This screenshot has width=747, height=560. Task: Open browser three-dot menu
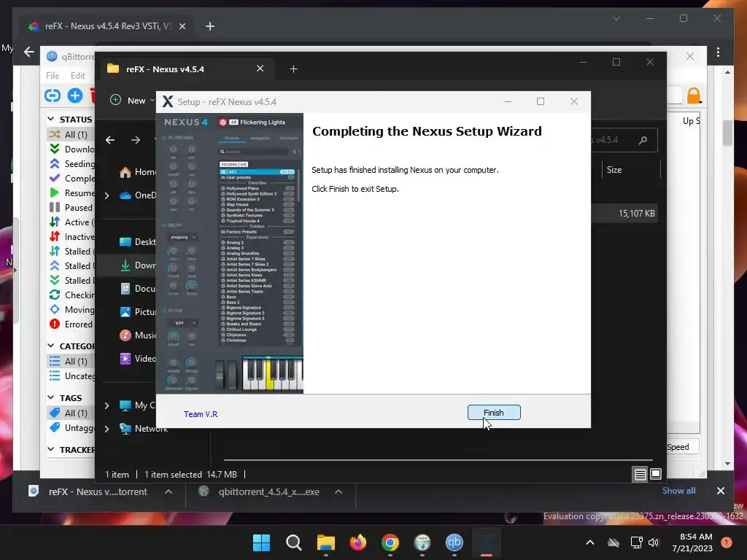click(718, 52)
